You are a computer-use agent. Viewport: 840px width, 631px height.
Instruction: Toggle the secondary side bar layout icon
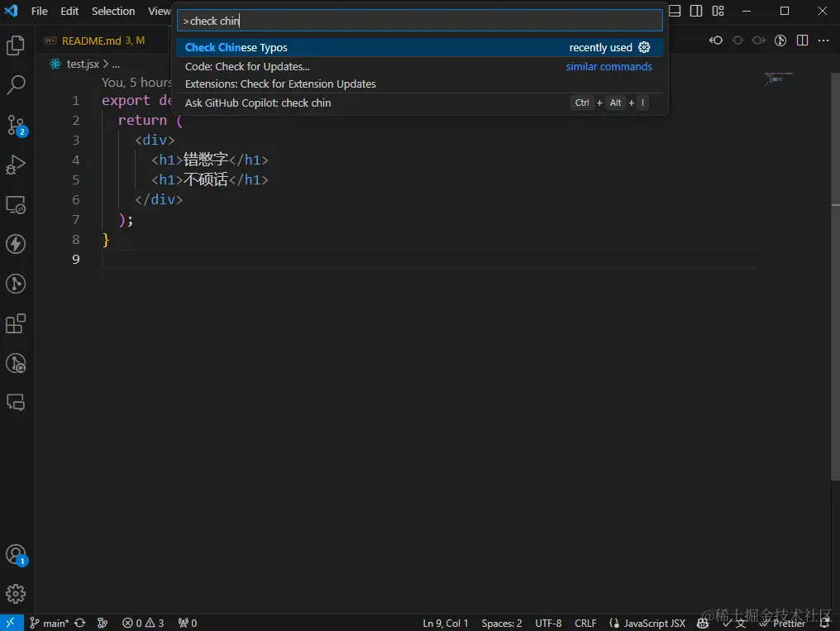point(696,11)
